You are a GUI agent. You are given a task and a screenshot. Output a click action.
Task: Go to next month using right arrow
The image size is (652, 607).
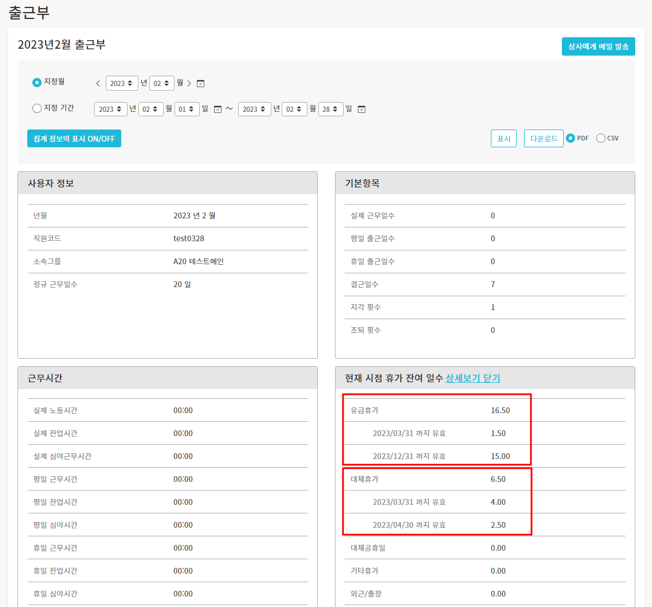190,84
